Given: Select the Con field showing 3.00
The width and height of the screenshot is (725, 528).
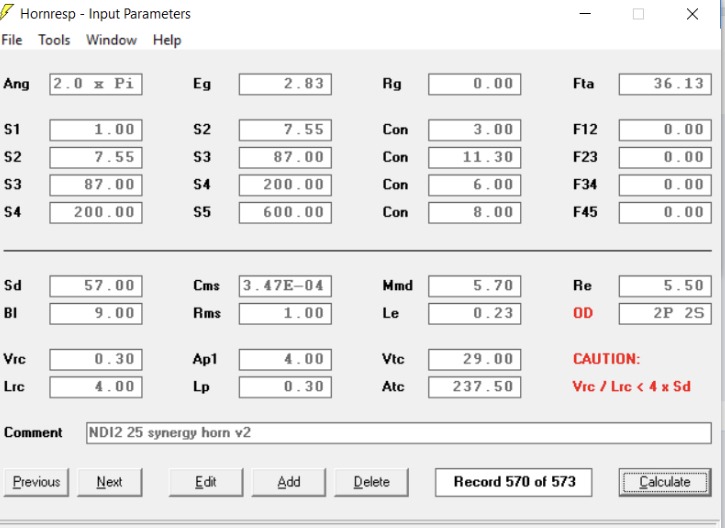Looking at the screenshot, I should click(474, 130).
